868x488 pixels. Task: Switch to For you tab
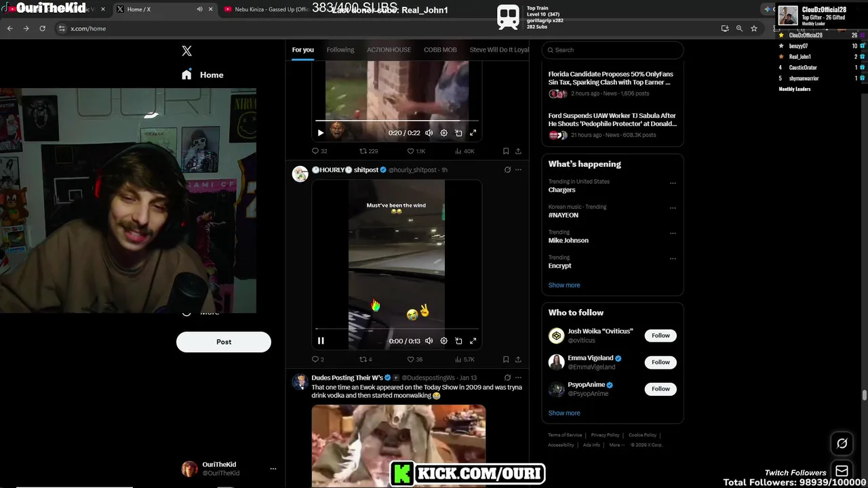pyautogui.click(x=303, y=49)
